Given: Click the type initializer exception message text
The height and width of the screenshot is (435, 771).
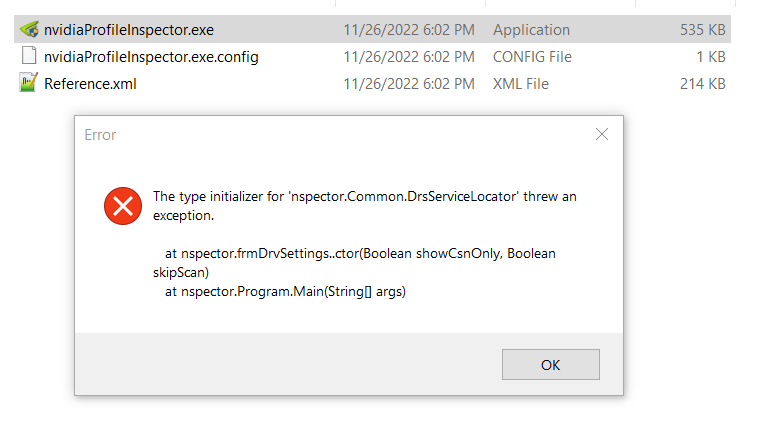Looking at the screenshot, I should point(364,206).
